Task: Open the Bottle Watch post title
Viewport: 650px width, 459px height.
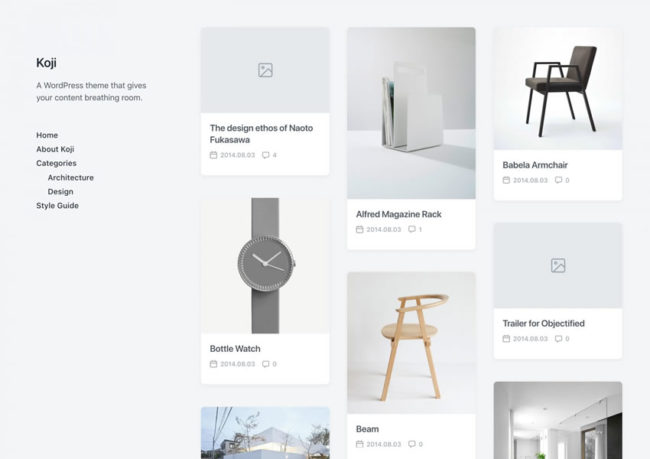Action: tap(235, 349)
